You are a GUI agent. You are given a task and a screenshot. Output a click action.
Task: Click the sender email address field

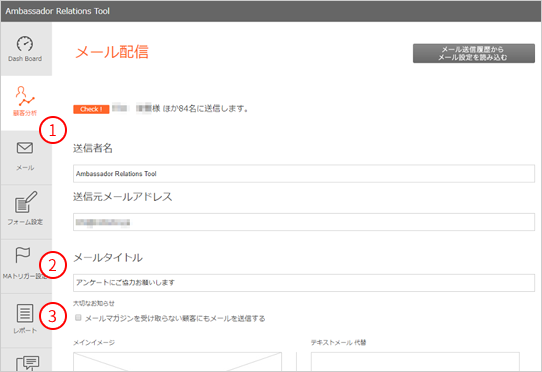[x=304, y=222]
